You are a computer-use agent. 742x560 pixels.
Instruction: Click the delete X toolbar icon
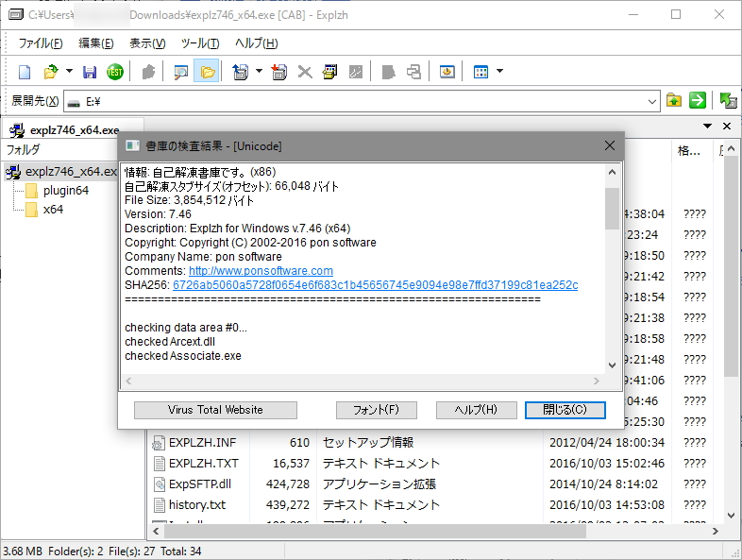tap(305, 72)
